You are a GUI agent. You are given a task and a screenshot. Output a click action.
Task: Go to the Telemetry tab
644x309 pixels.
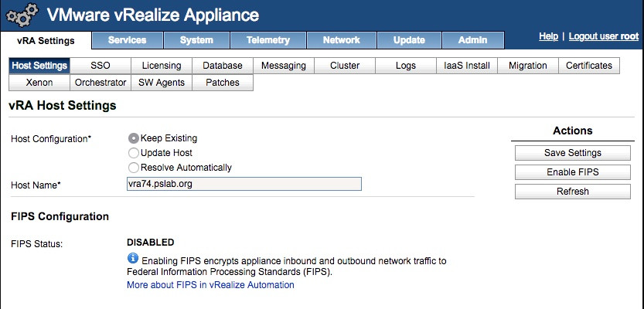click(268, 40)
